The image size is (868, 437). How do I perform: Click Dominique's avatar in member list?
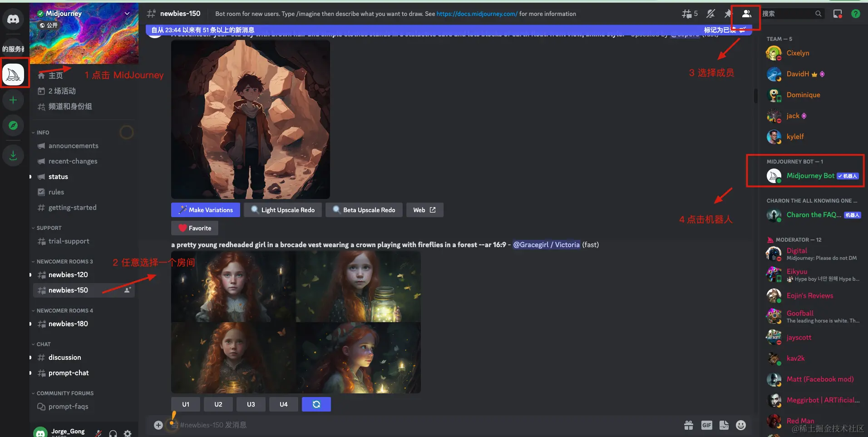[774, 95]
